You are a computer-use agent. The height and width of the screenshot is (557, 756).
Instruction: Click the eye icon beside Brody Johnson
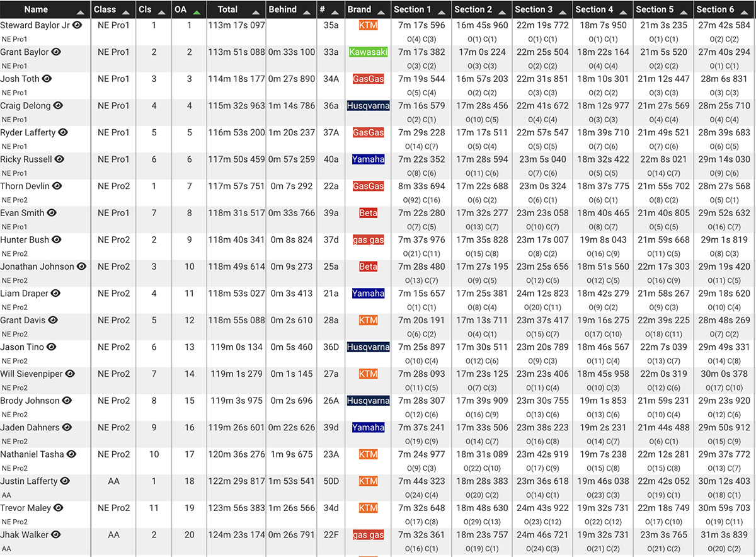[x=67, y=400]
